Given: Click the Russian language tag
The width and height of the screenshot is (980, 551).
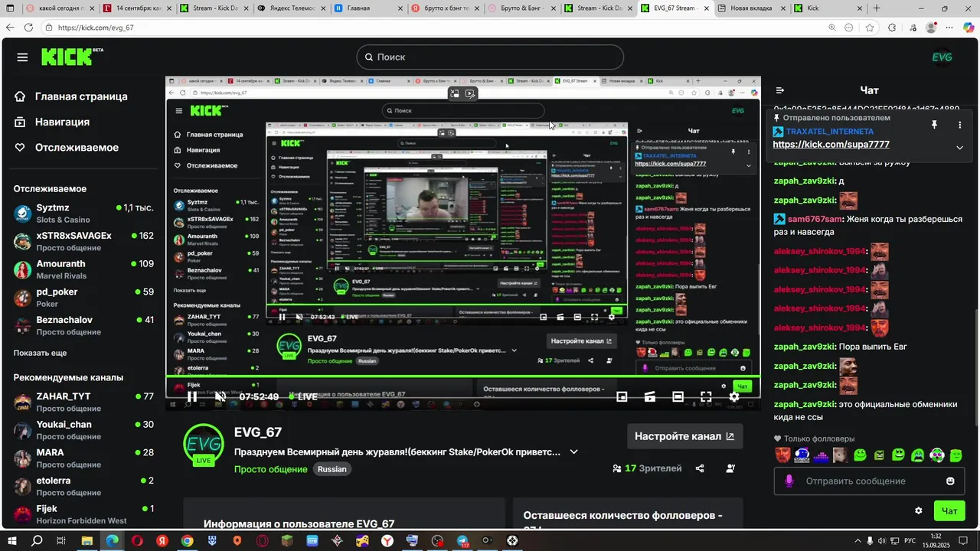Looking at the screenshot, I should (332, 469).
